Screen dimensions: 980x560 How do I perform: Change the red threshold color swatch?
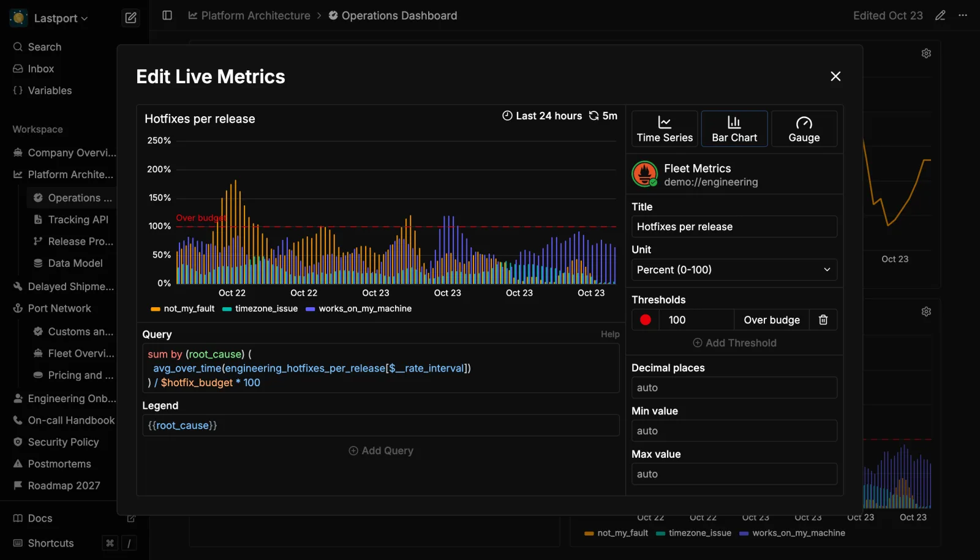coord(645,319)
